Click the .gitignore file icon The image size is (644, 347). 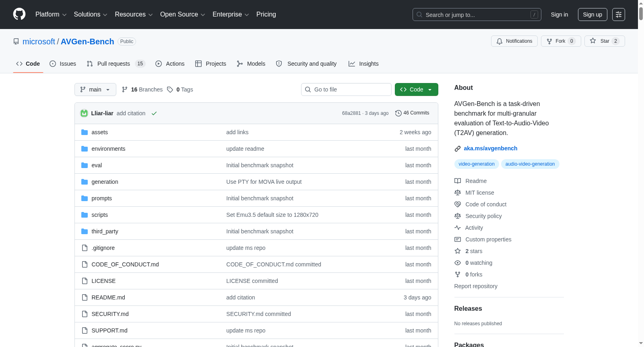pos(85,248)
